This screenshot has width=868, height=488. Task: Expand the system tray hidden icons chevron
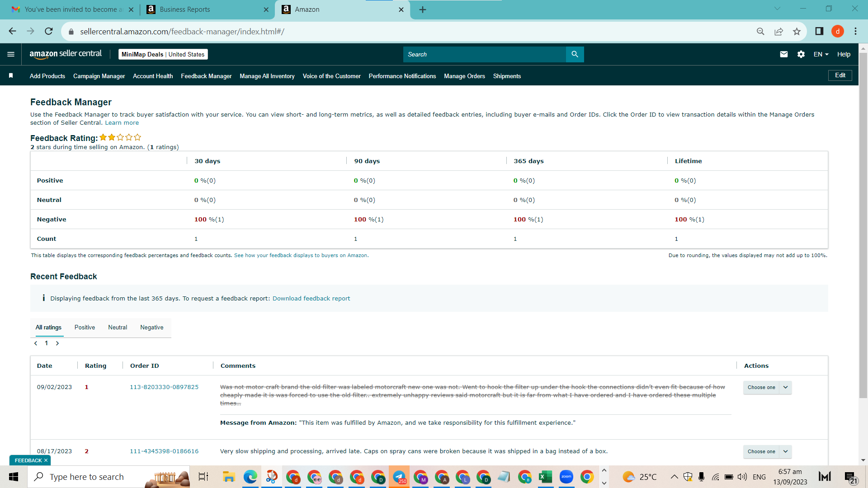click(x=674, y=477)
